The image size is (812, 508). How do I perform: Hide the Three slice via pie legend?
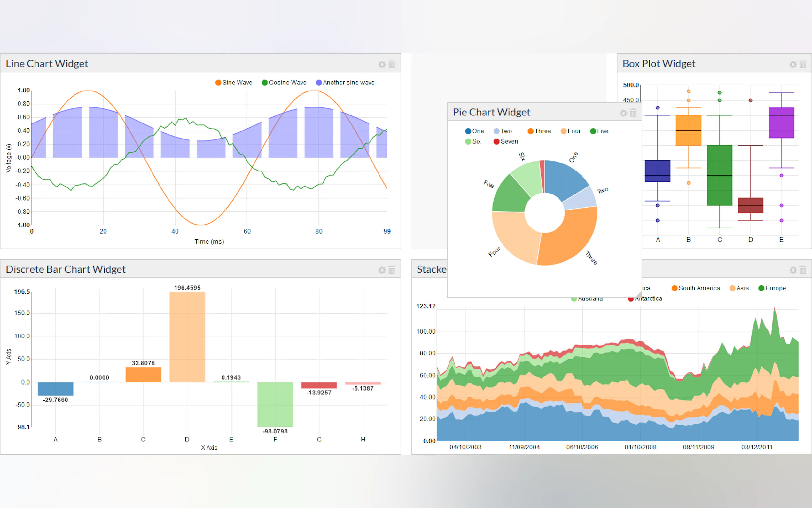[539, 131]
